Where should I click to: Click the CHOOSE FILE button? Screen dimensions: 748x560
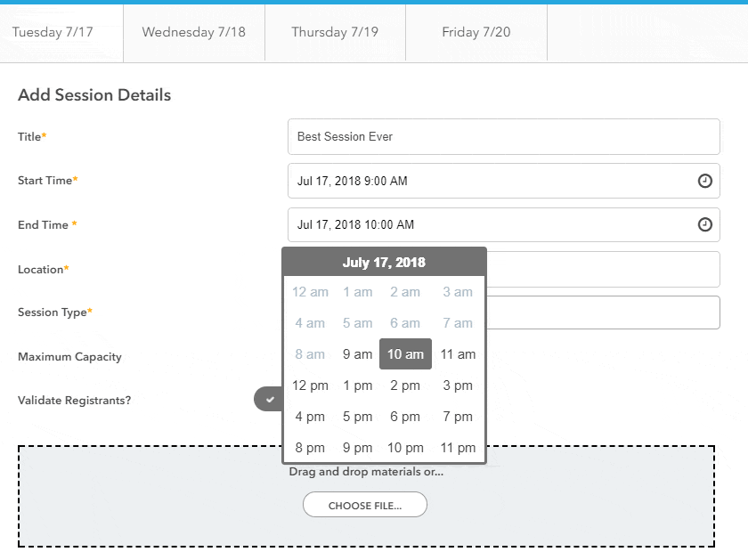[364, 504]
